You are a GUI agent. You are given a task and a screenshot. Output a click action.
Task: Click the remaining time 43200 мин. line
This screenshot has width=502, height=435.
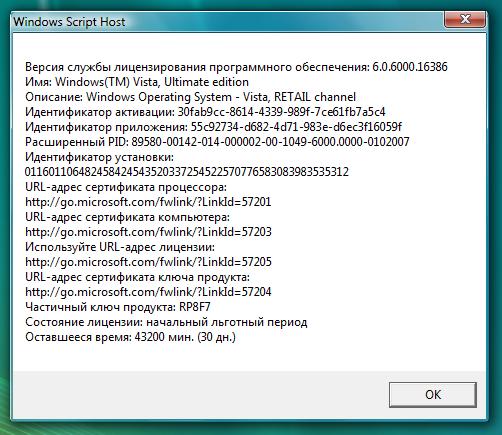pyautogui.click(x=130, y=337)
